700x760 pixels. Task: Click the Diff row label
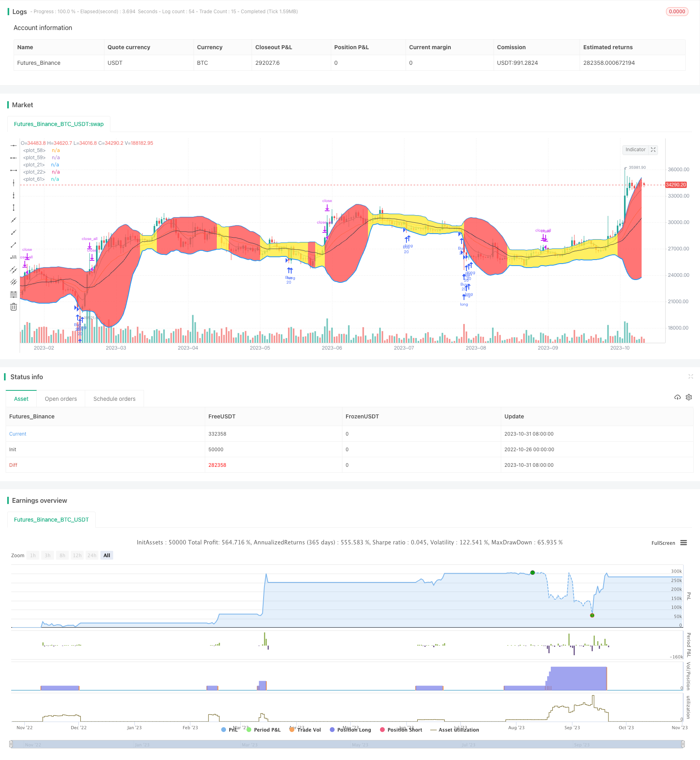tap(13, 465)
